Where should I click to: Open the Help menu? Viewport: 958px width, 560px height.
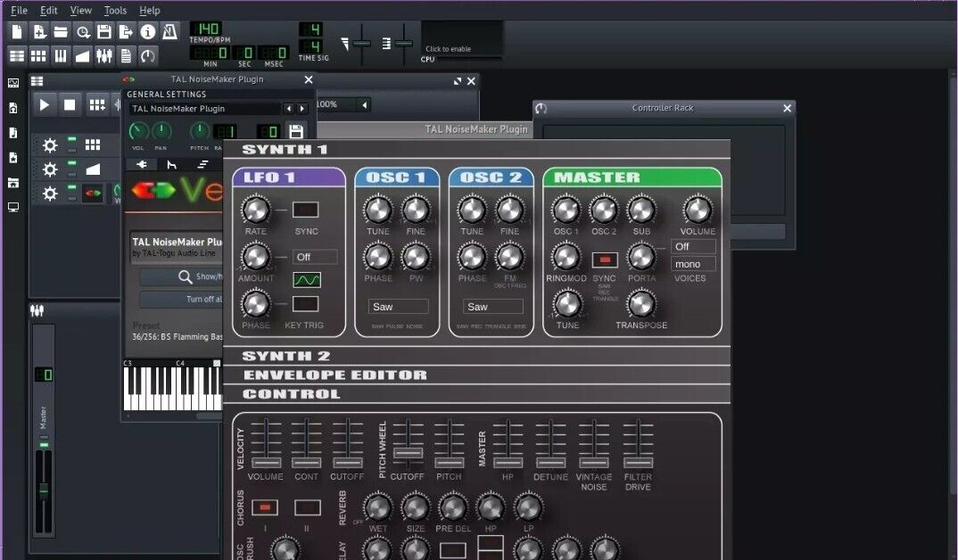coord(150,11)
